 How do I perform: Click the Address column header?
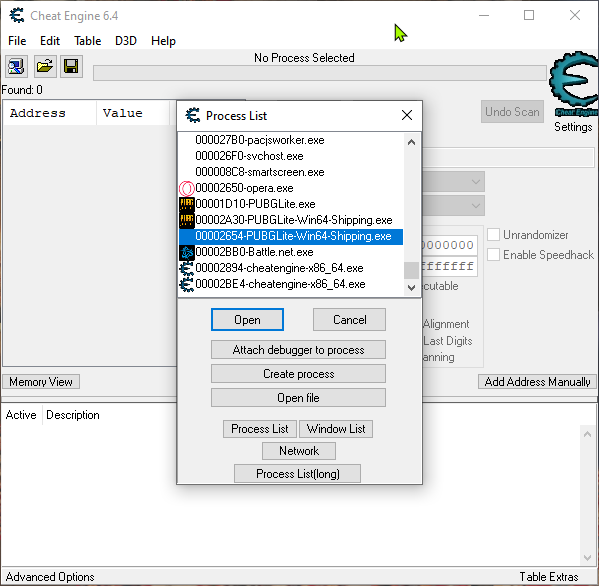[50, 113]
